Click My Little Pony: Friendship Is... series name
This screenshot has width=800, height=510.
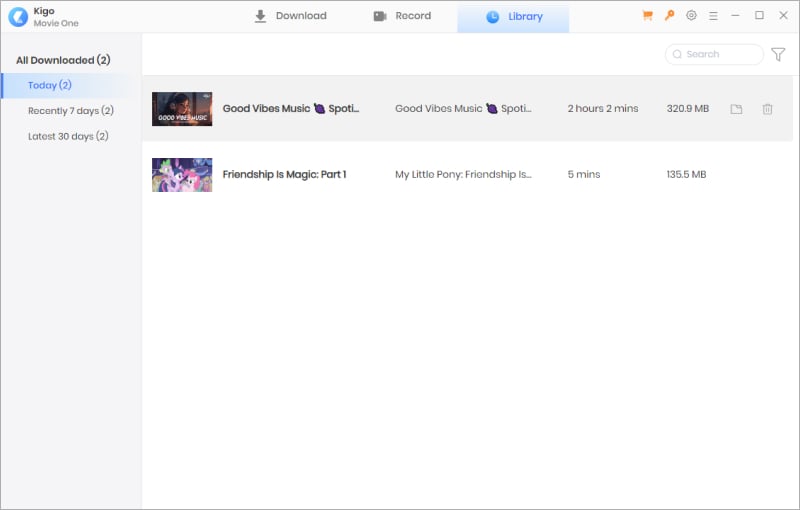pyautogui.click(x=463, y=174)
